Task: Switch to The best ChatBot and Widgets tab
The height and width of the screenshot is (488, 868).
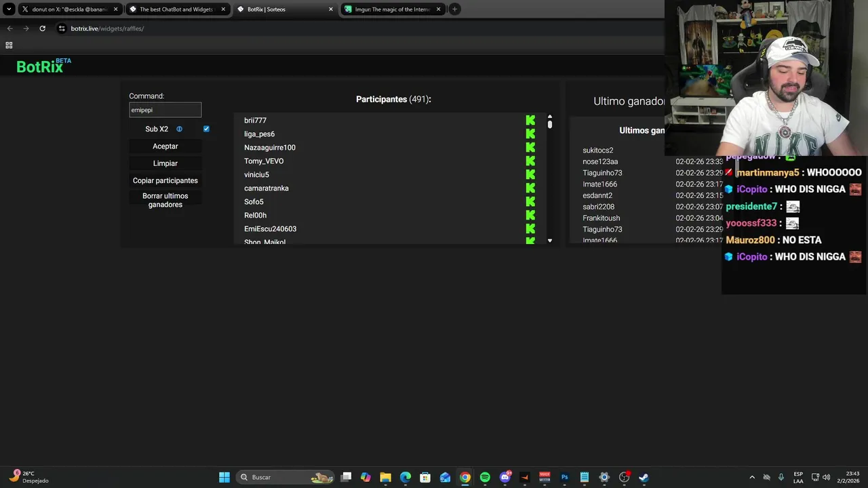Action: tap(178, 9)
